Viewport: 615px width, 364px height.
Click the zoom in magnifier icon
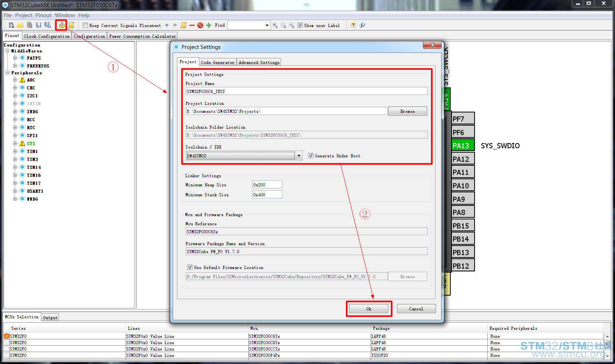coord(275,25)
